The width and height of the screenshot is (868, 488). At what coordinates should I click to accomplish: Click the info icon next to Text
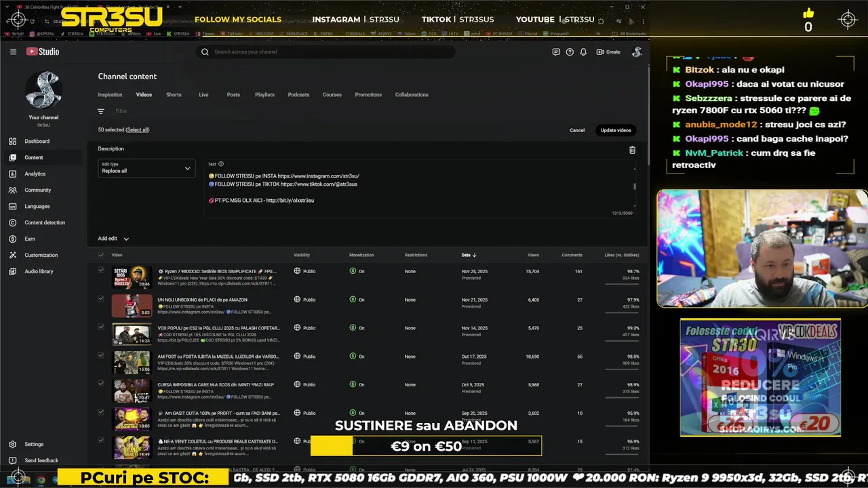[x=221, y=164]
